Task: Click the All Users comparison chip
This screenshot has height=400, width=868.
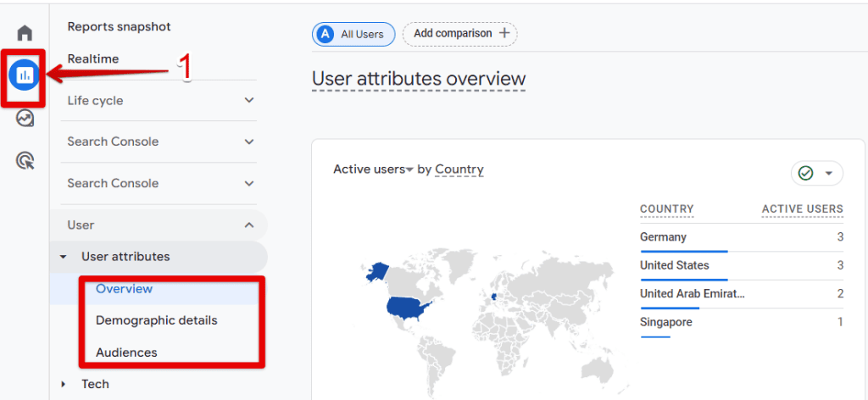Action: click(353, 34)
